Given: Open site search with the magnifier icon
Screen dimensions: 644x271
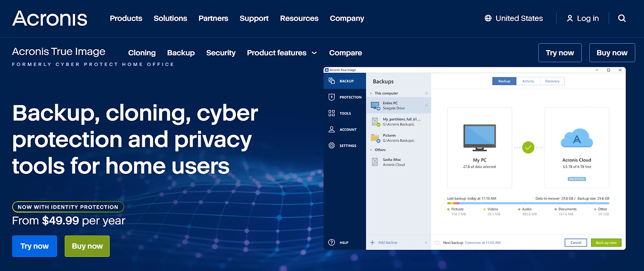Looking at the screenshot, I should click(x=622, y=18).
